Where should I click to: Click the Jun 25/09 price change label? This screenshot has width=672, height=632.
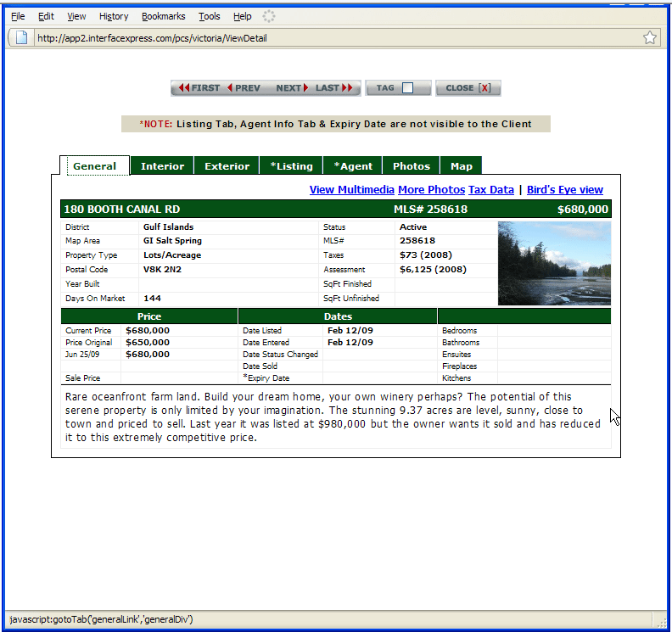81,354
